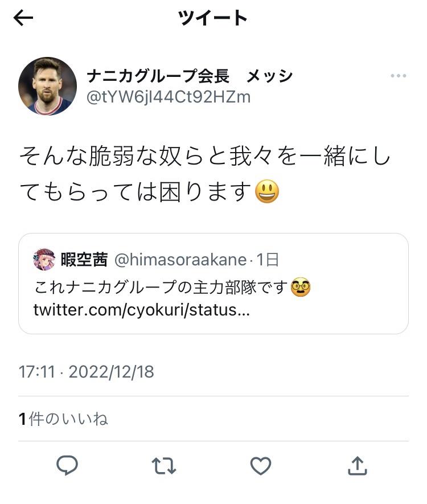
Task: Click the 1日 quoted tweet timestamp
Action: click(268, 260)
